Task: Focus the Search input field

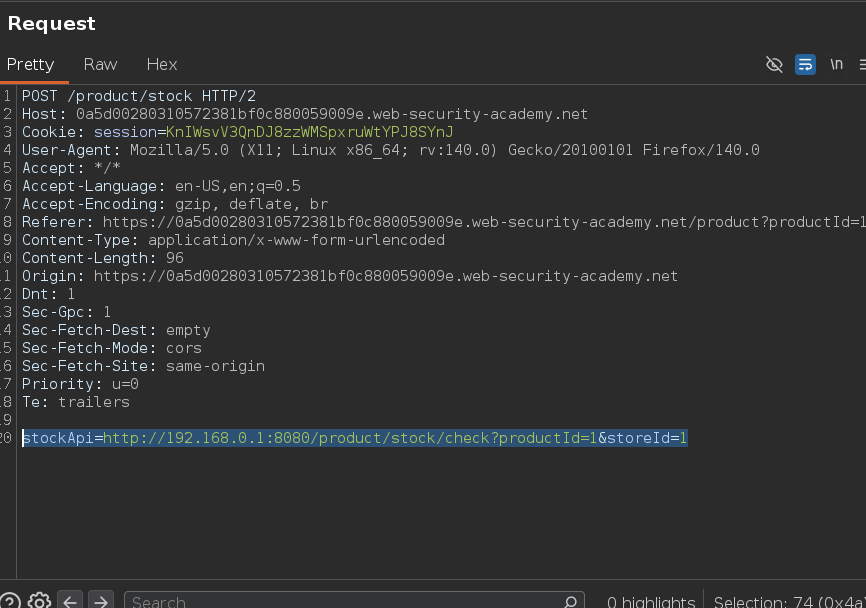Action: pyautogui.click(x=354, y=601)
